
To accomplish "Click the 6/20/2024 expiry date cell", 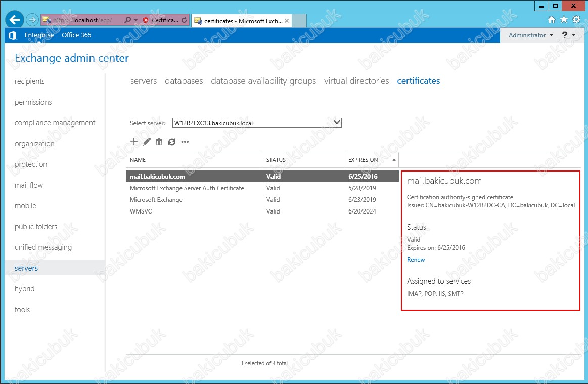I will pos(362,211).
